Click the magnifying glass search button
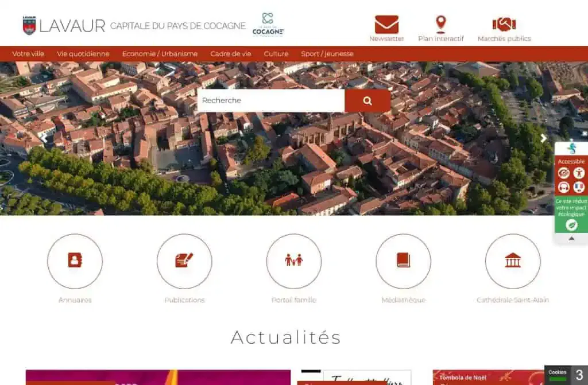 (367, 100)
